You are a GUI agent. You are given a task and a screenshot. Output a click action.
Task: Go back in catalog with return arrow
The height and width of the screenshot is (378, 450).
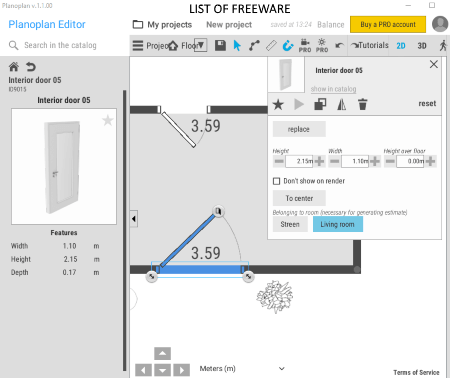(31, 67)
